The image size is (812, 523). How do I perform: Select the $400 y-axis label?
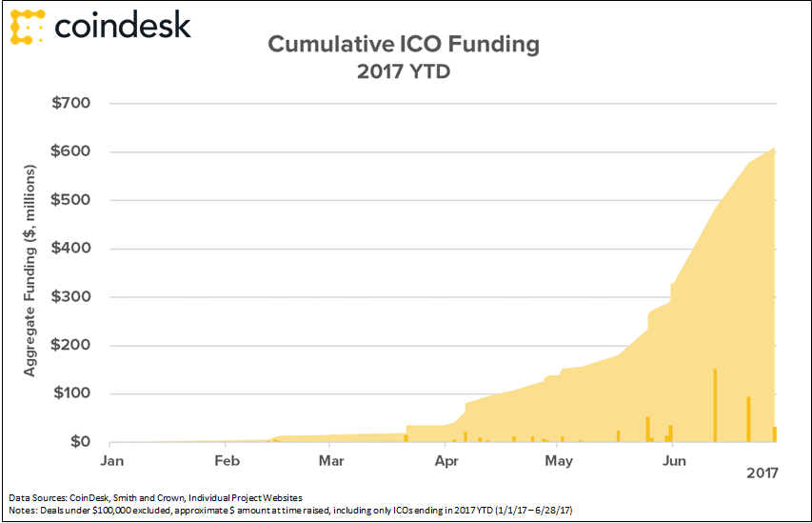[71, 249]
